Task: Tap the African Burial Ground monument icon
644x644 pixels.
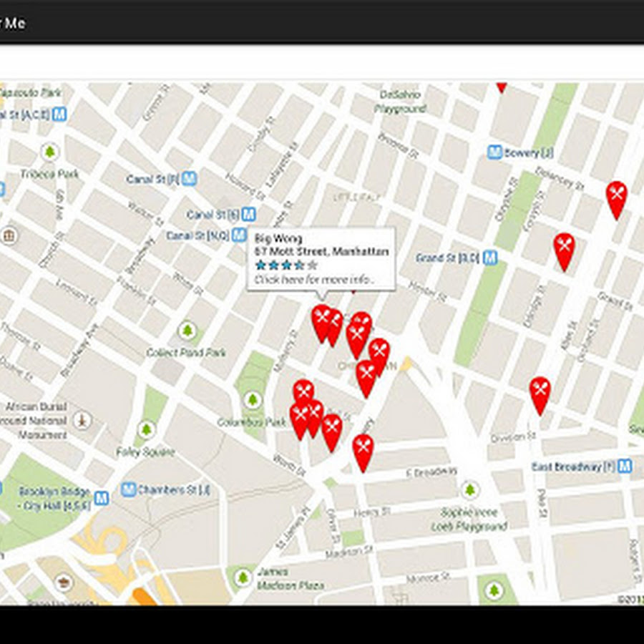Action: pos(82,420)
